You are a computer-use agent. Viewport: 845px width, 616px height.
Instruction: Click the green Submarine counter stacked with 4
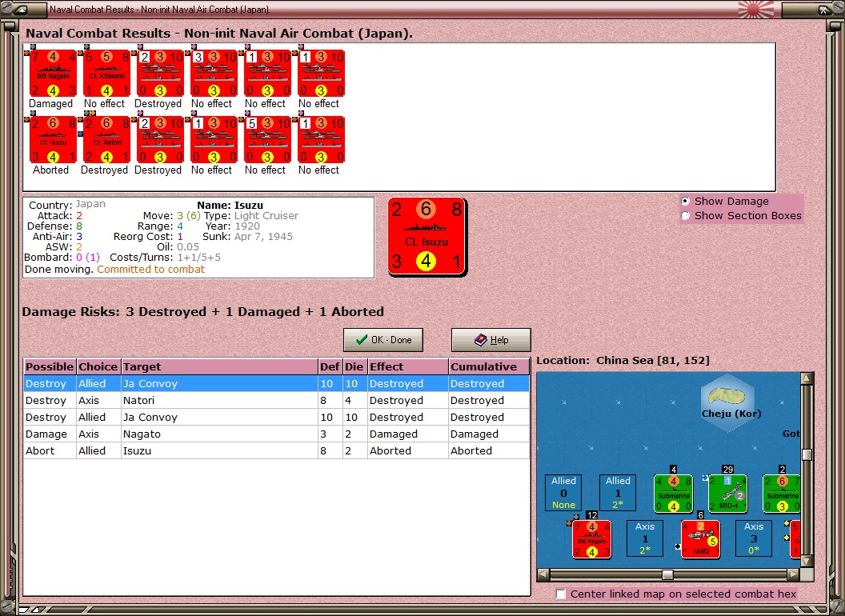click(673, 493)
